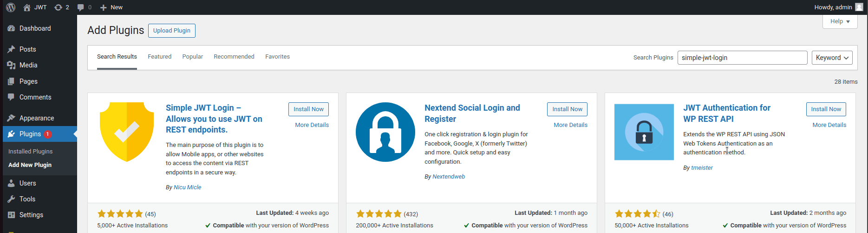Open the Nextend Social Login lock thumbnail
This screenshot has width=868, height=233.
pos(385,132)
